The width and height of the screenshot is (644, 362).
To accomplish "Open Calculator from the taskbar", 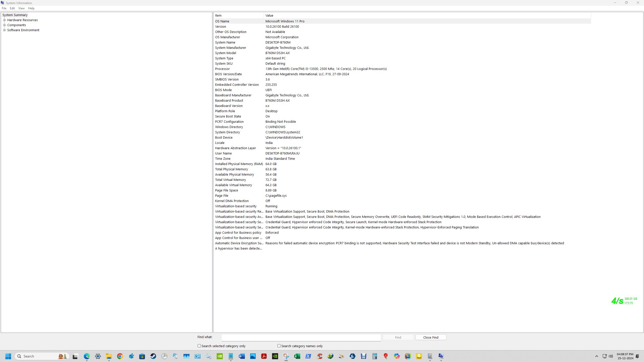I will tap(375, 356).
